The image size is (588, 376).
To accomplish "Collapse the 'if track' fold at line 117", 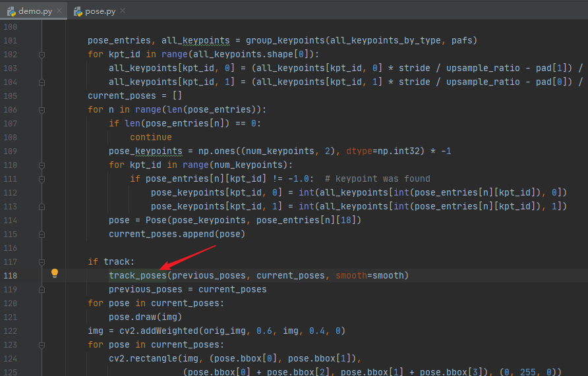I will (x=42, y=262).
